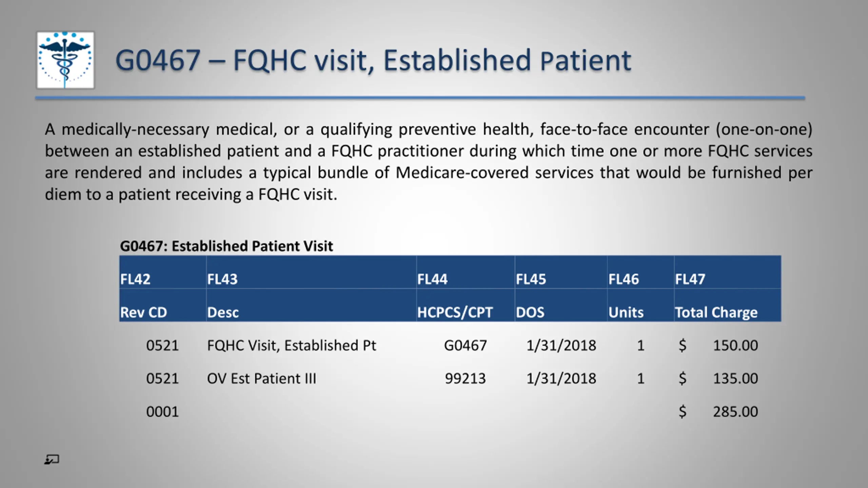Click the 0001 revenue code cell
Image resolution: width=868 pixels, height=488 pixels.
coord(162,412)
